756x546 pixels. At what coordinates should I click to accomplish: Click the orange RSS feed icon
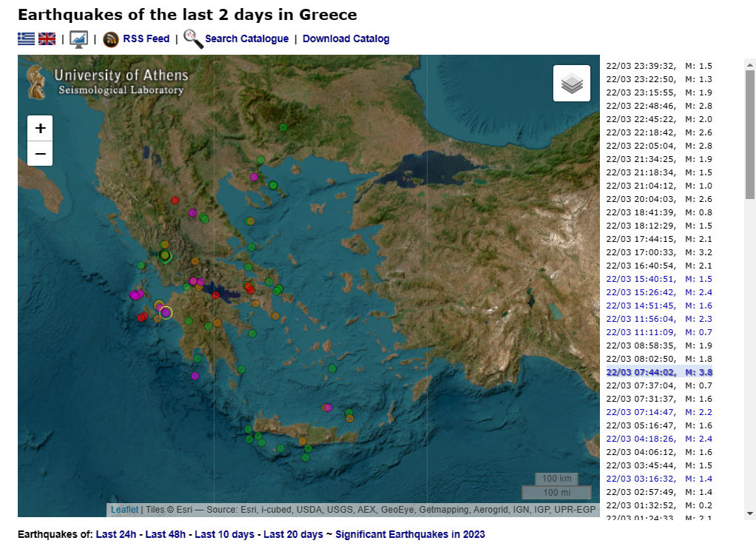[111, 40]
